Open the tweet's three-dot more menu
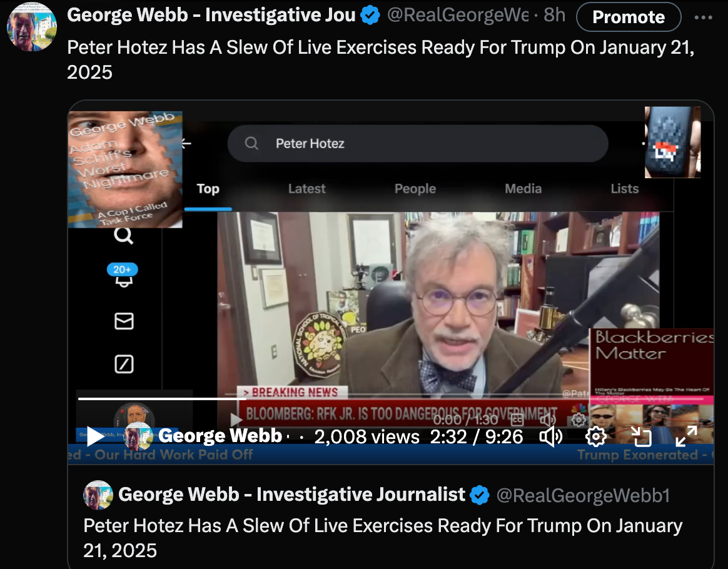Screen dimensions: 728x569 click(x=704, y=17)
